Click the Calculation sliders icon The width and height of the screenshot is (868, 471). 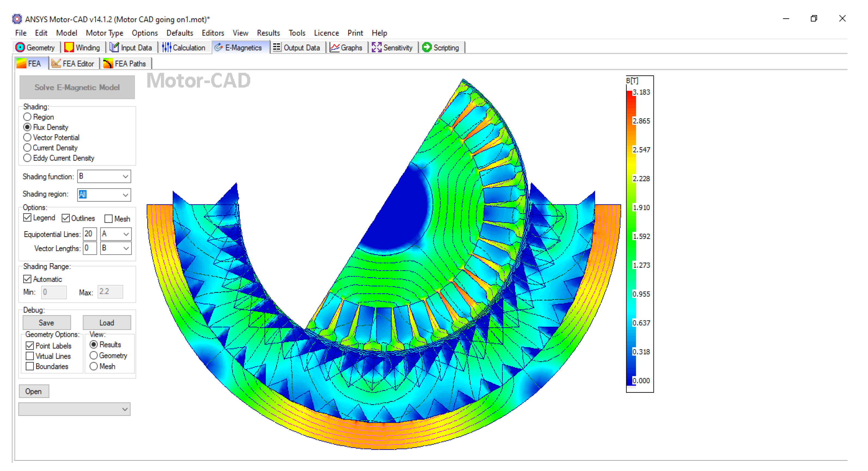[x=166, y=47]
